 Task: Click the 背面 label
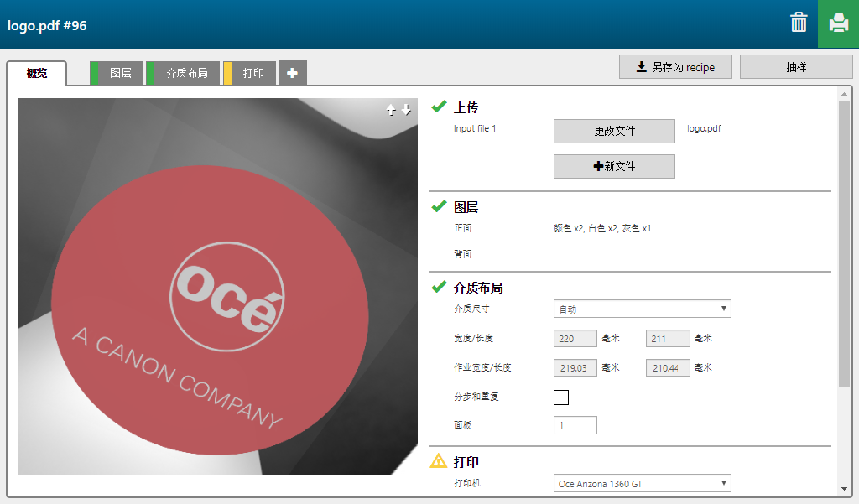(462, 253)
